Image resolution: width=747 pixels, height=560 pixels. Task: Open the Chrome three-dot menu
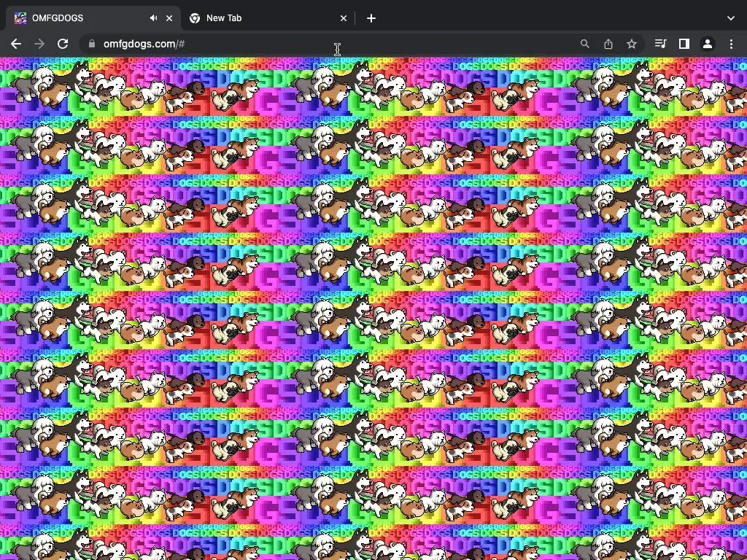coord(731,44)
